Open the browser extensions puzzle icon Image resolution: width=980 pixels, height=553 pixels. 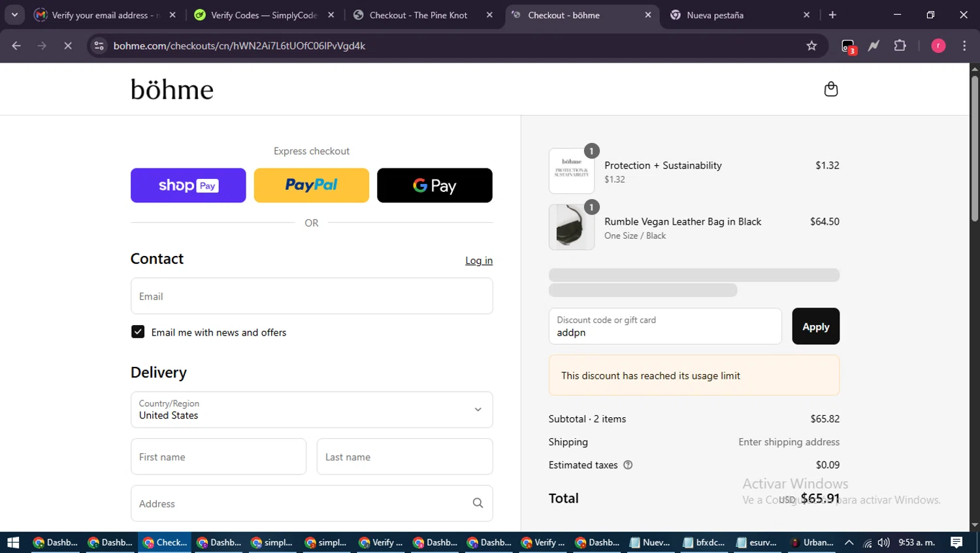[900, 46]
